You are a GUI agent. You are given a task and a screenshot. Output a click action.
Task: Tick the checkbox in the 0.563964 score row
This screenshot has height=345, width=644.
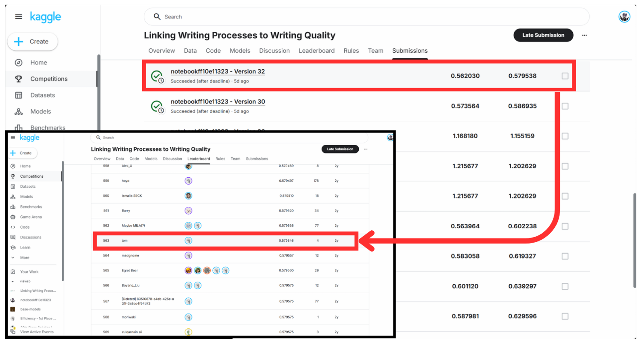coord(565,226)
